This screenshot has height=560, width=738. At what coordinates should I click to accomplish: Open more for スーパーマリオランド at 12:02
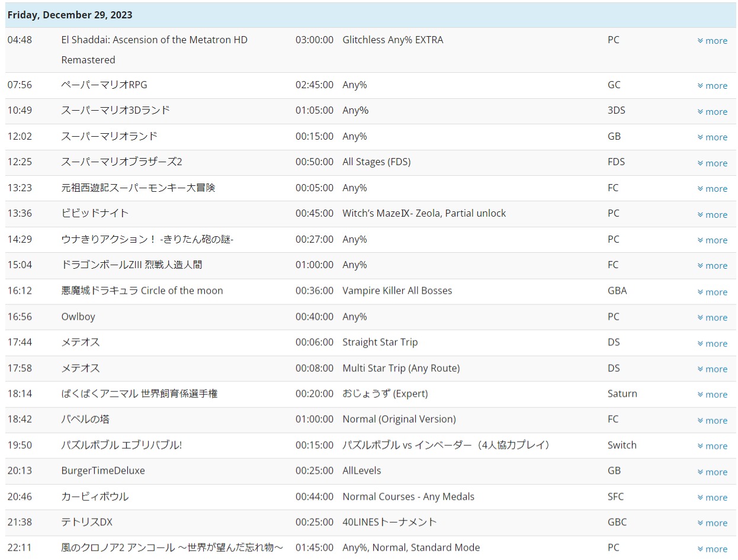712,137
